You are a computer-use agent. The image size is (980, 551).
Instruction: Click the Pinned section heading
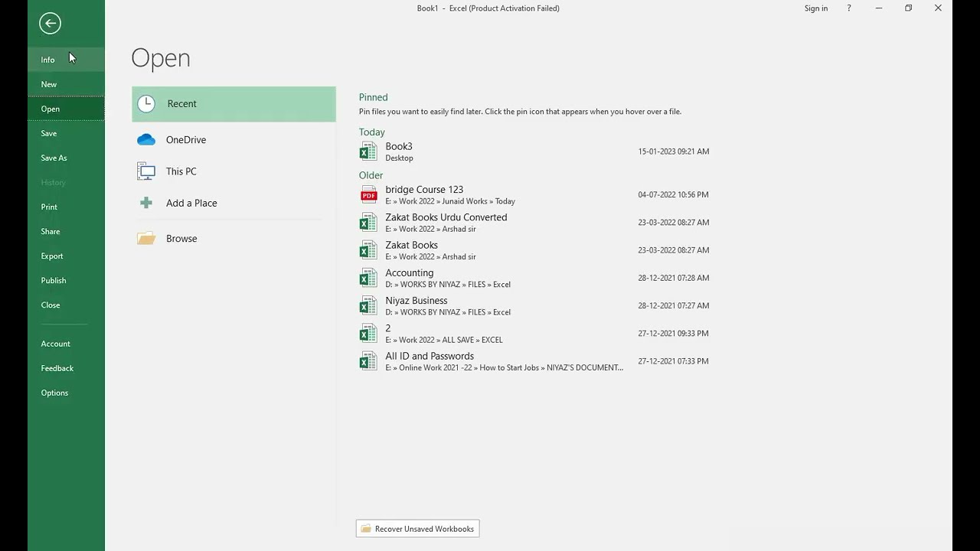tap(374, 97)
